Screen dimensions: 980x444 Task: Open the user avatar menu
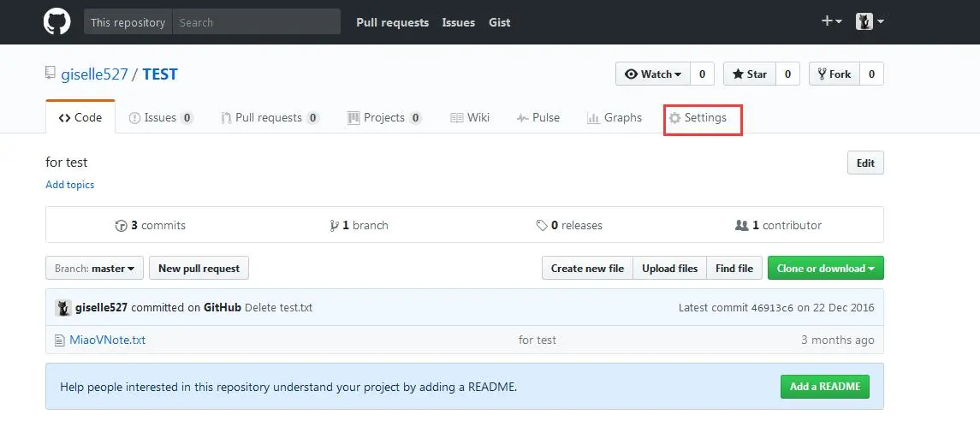coord(870,22)
